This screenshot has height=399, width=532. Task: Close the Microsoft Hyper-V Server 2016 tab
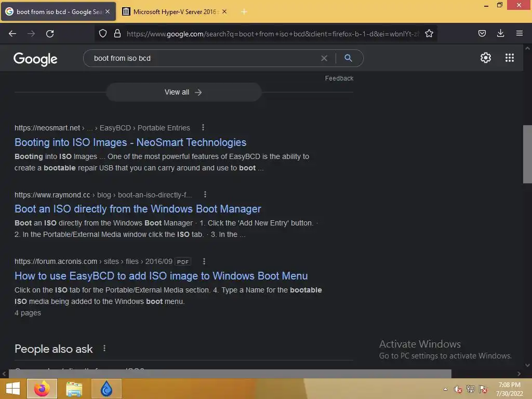[x=224, y=11]
